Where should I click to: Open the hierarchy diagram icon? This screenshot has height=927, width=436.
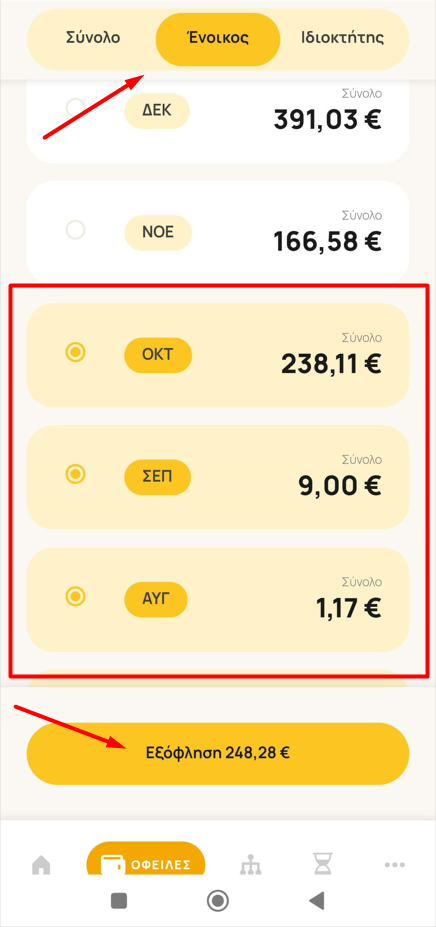[250, 866]
